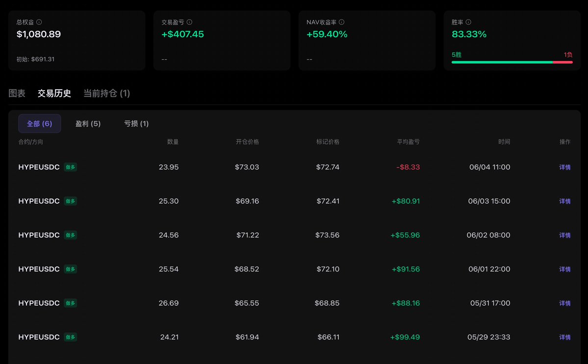Click the info icon beside 胜率

point(468,22)
